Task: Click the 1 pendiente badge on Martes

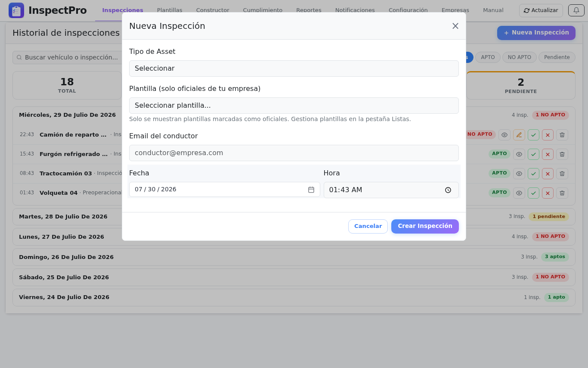Action: 549,217
